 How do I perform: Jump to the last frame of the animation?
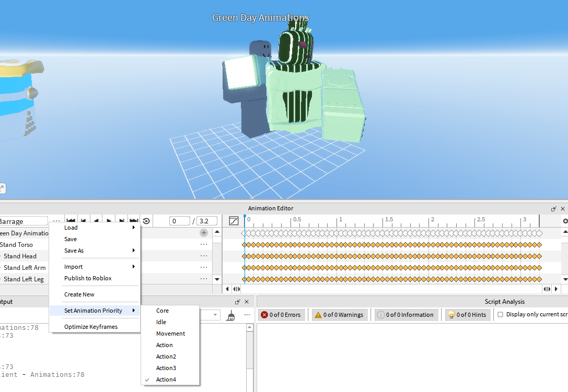click(x=134, y=220)
